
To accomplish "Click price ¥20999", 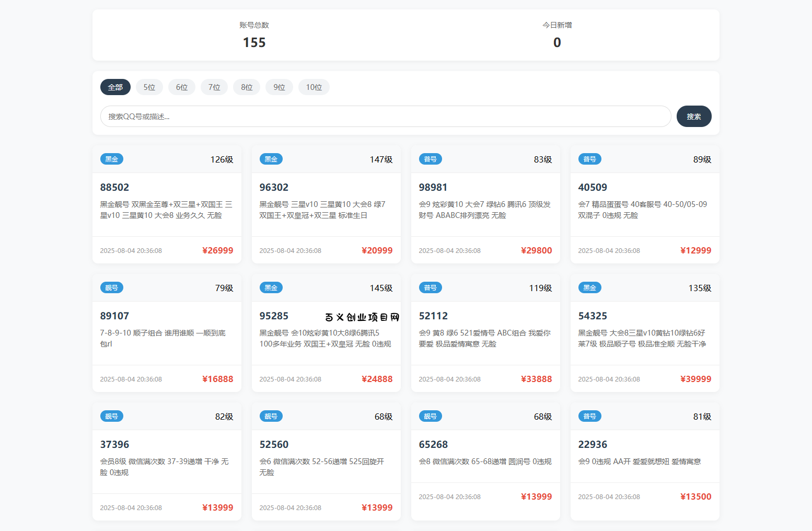I will click(x=377, y=250).
